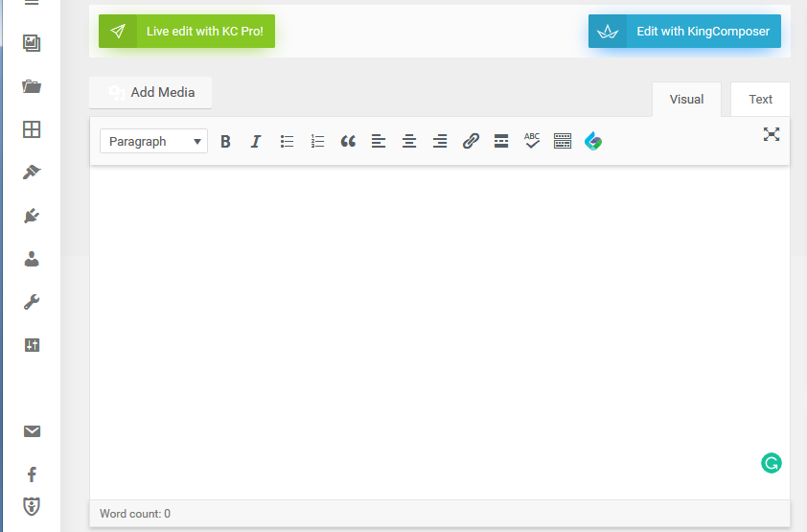Viewport: 807px width, 532px height.
Task: Open the shield security icon in the sidebar
Action: click(32, 506)
